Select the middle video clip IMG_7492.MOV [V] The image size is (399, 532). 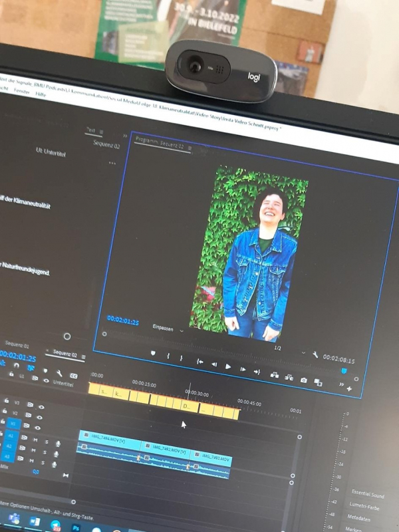point(166,450)
